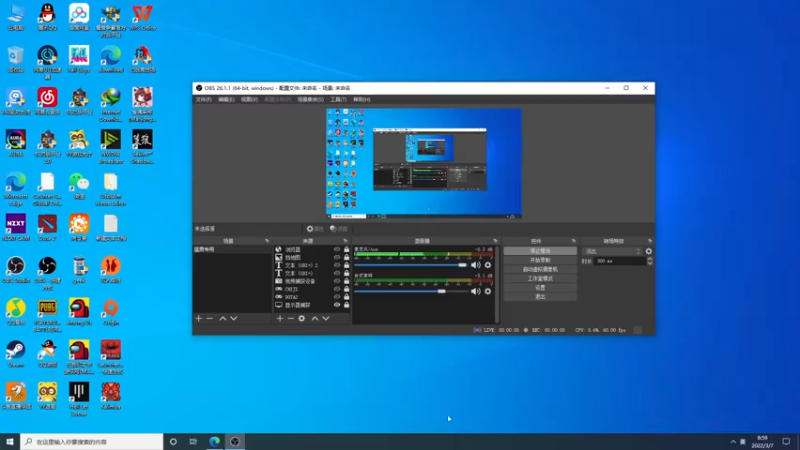Increase the transition duration with the up arrow

[x=649, y=259]
